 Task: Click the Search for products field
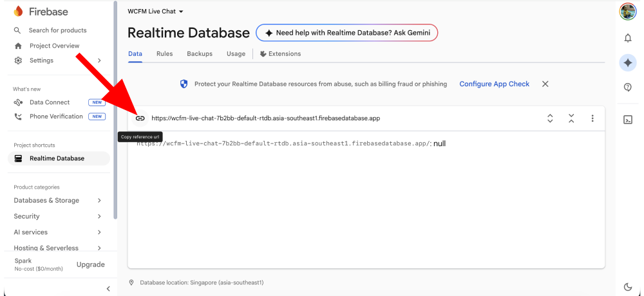(58, 30)
